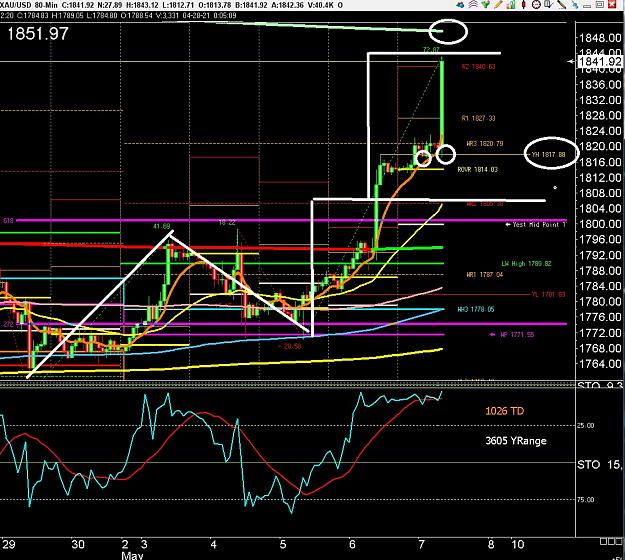Click the 1808.00 price axis value
The height and width of the screenshot is (560, 625).
600,193
